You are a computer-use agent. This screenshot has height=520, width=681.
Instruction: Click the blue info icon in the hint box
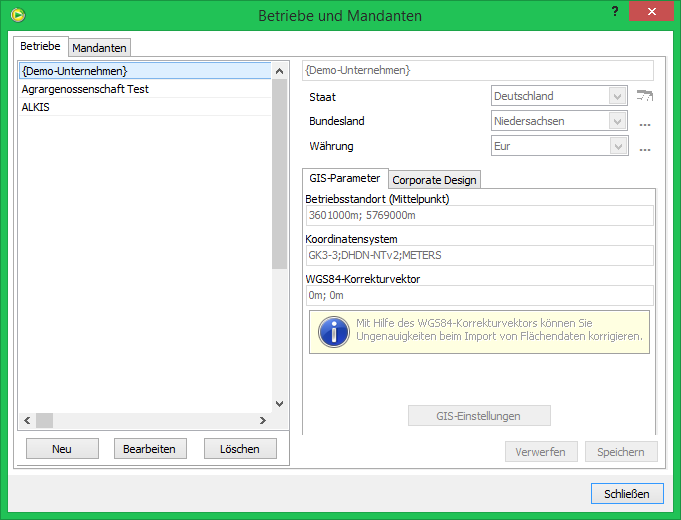click(x=333, y=331)
